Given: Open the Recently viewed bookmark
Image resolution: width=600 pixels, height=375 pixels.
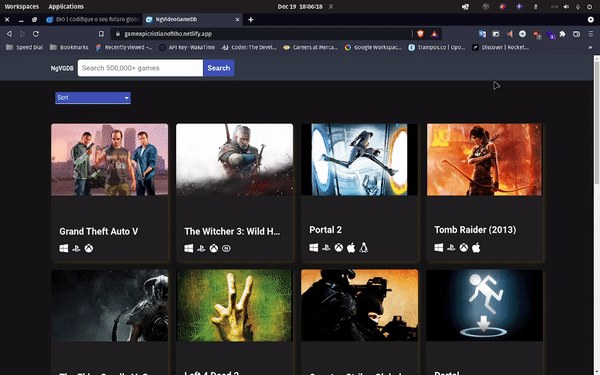Looking at the screenshot, I should click(124, 47).
